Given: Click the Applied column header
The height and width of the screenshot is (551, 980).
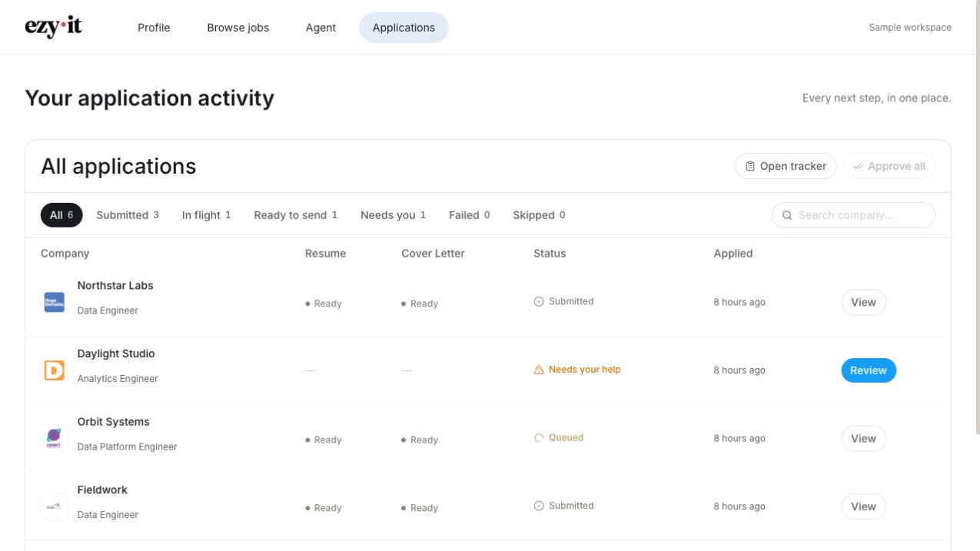Looking at the screenshot, I should pos(733,254).
